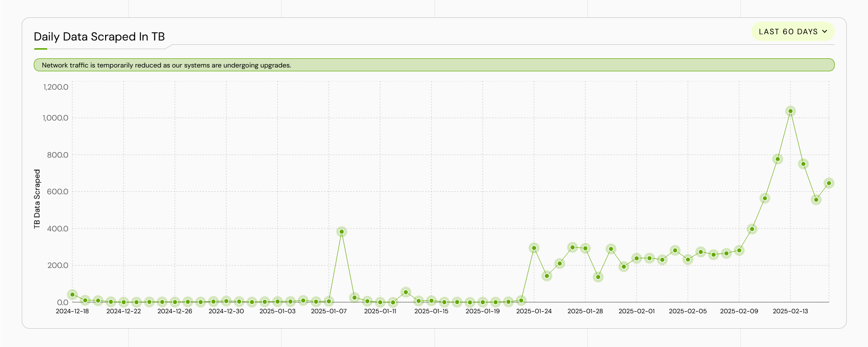Image resolution: width=868 pixels, height=347 pixels.
Task: Click the network traffic upgrade notice banner
Action: pos(434,65)
